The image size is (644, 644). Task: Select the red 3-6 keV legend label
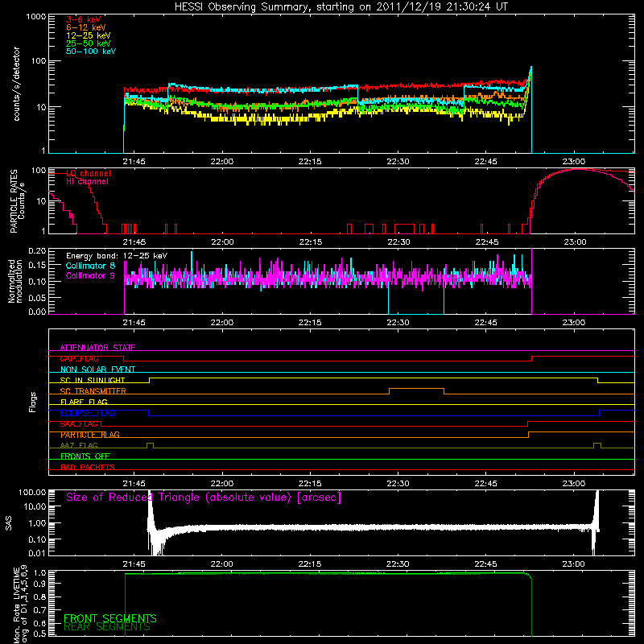[84, 19]
